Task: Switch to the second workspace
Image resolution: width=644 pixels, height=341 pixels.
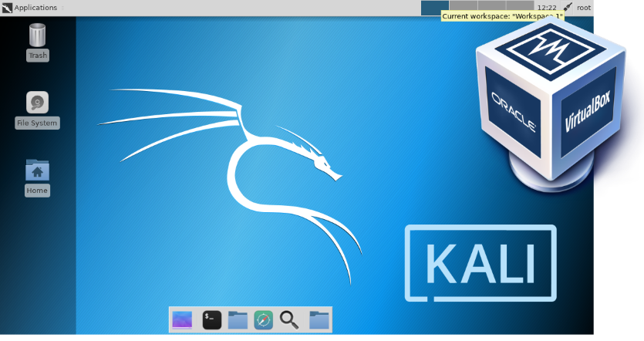Action: [x=464, y=5]
